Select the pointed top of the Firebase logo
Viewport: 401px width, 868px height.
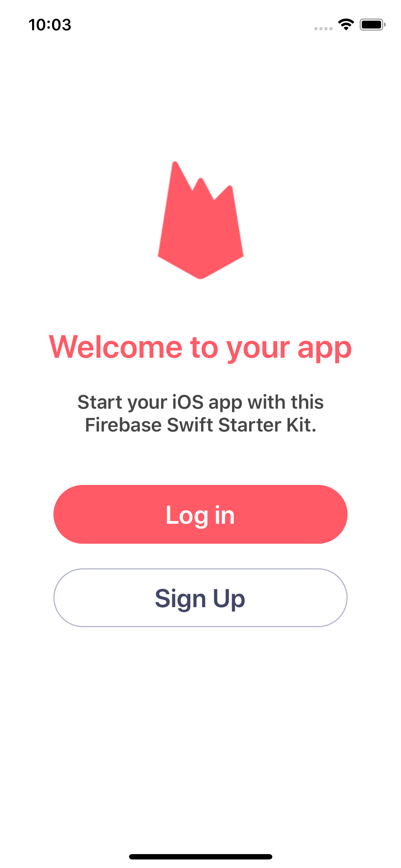pyautogui.click(x=175, y=165)
